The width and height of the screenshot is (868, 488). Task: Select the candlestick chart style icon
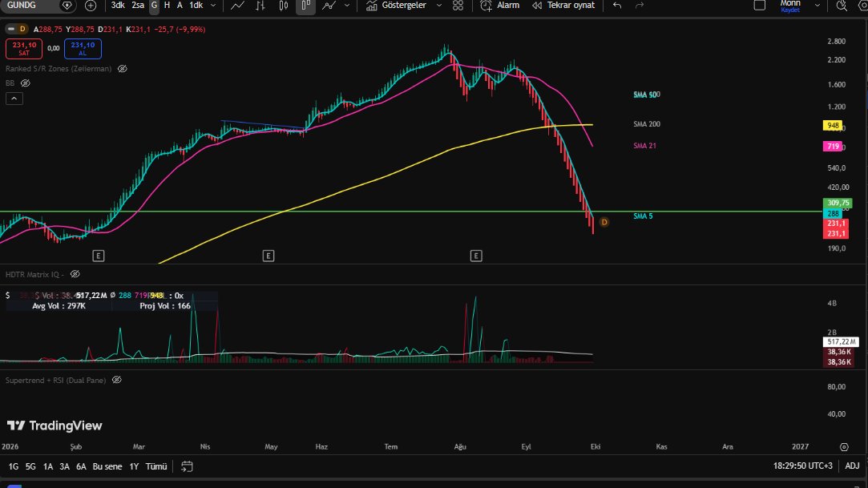click(284, 6)
